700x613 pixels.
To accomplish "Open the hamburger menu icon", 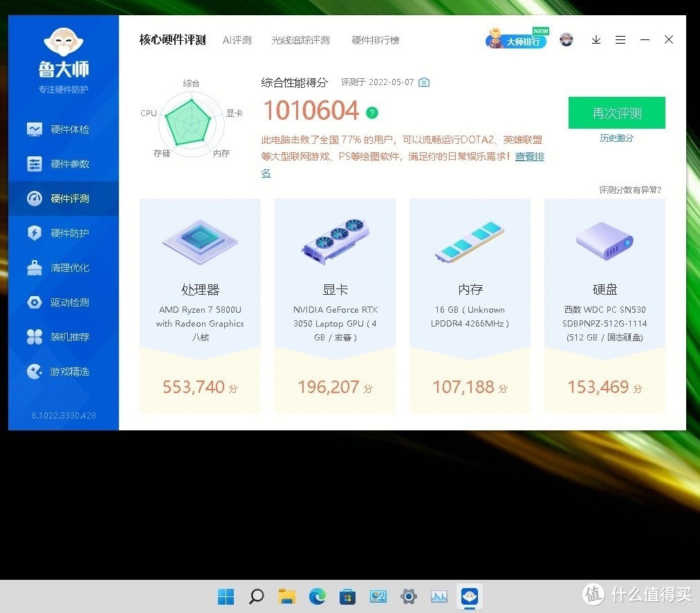I will point(620,39).
